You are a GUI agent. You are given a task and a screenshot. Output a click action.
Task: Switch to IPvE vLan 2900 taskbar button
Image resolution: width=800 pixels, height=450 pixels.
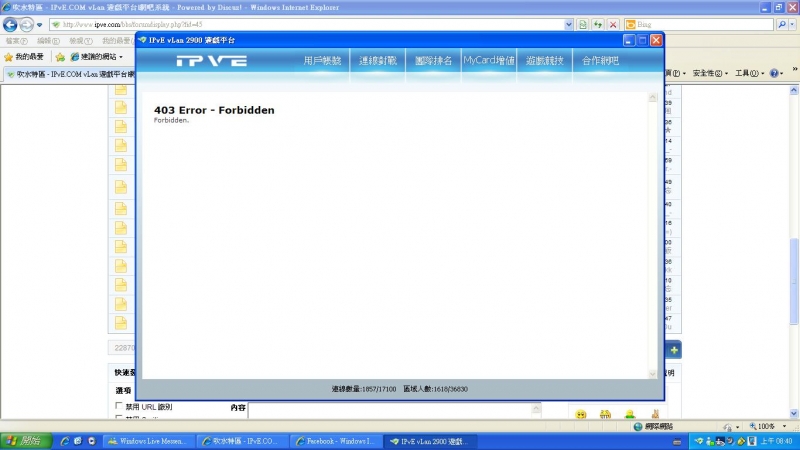pos(429,441)
